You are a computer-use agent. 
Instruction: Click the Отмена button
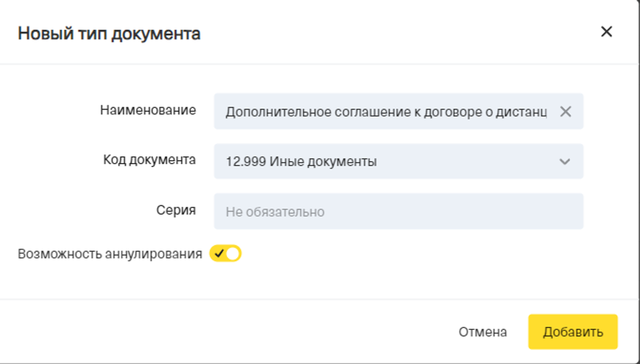pyautogui.click(x=483, y=332)
